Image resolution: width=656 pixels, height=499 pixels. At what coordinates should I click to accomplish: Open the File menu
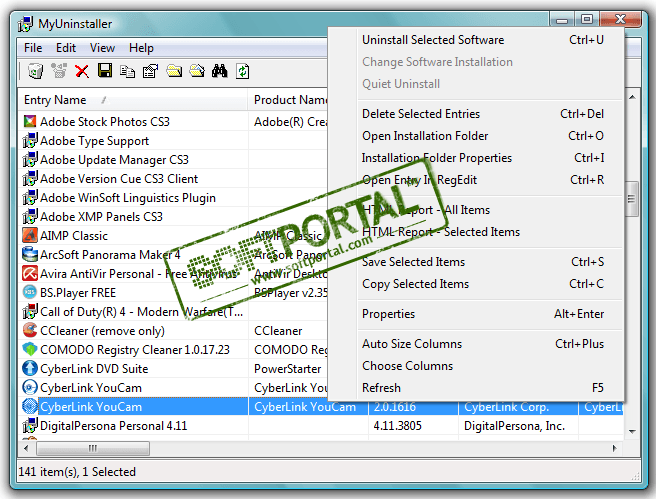tap(33, 48)
